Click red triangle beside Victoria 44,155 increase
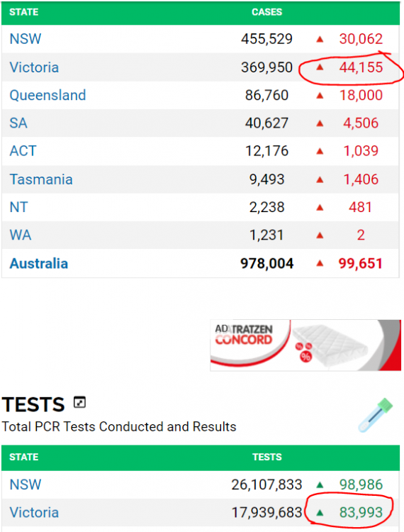 (320, 67)
